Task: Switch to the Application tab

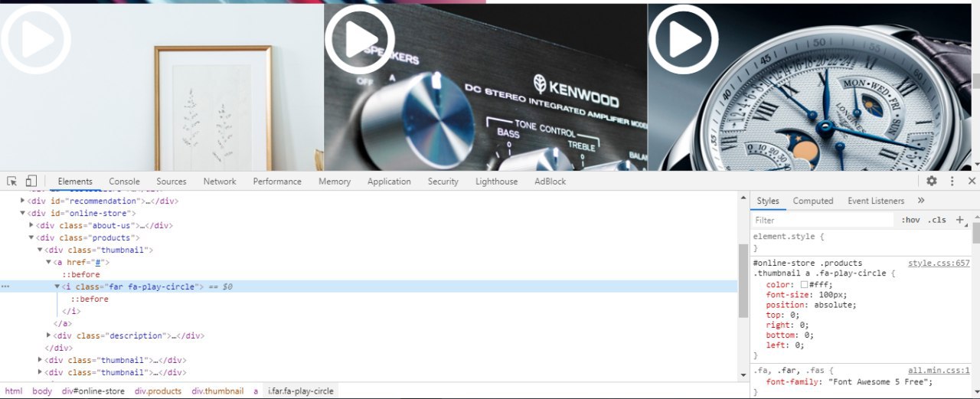Action: tap(389, 182)
